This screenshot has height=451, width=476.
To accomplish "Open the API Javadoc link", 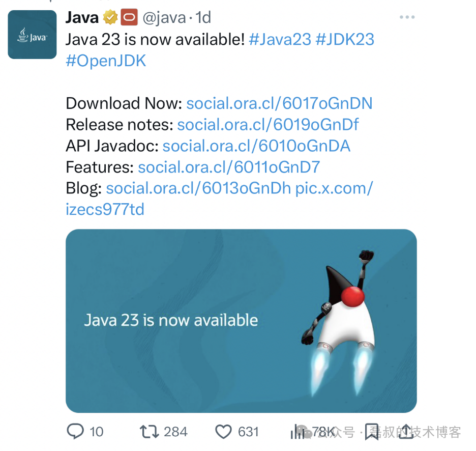I will click(256, 146).
